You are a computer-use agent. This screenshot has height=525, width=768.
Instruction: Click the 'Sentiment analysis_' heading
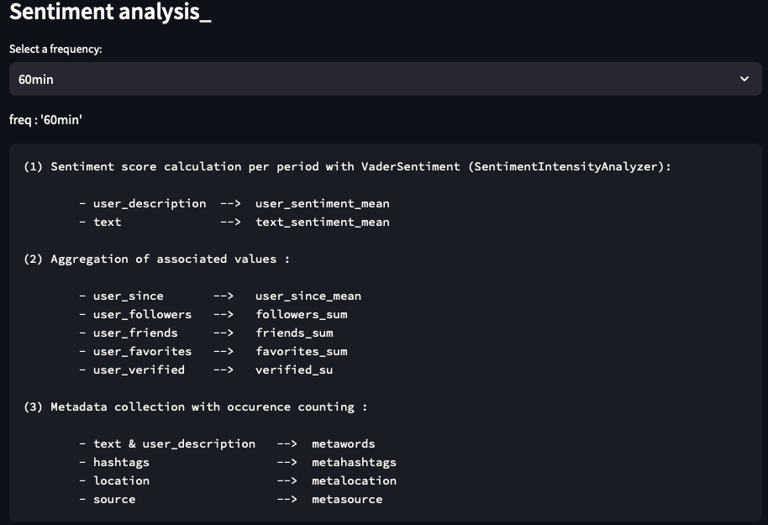(x=110, y=12)
